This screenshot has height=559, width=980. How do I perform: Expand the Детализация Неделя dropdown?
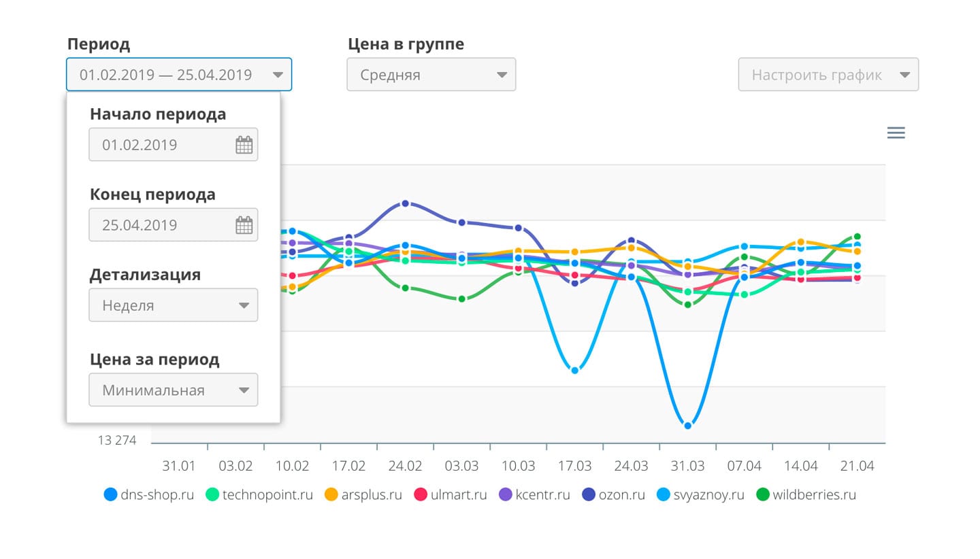click(x=174, y=305)
